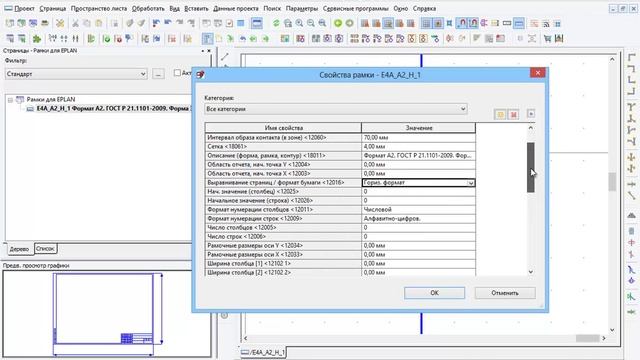Screen dimensions: 640x360
Task: Click the red delete property icon in dialog
Action: tap(513, 115)
